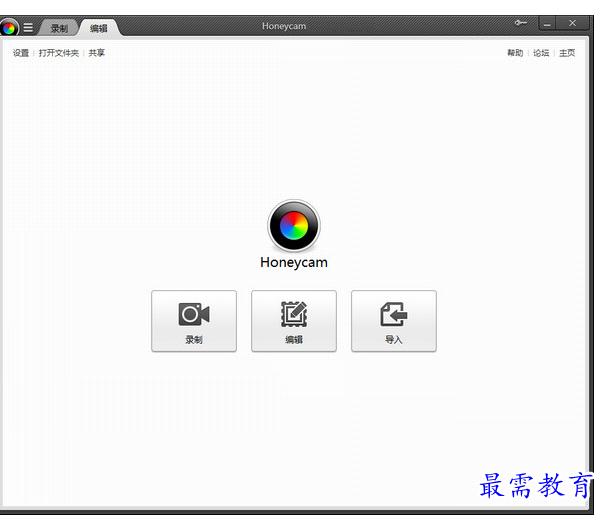Click the 导入 import button
601x517 pixels.
click(x=394, y=321)
